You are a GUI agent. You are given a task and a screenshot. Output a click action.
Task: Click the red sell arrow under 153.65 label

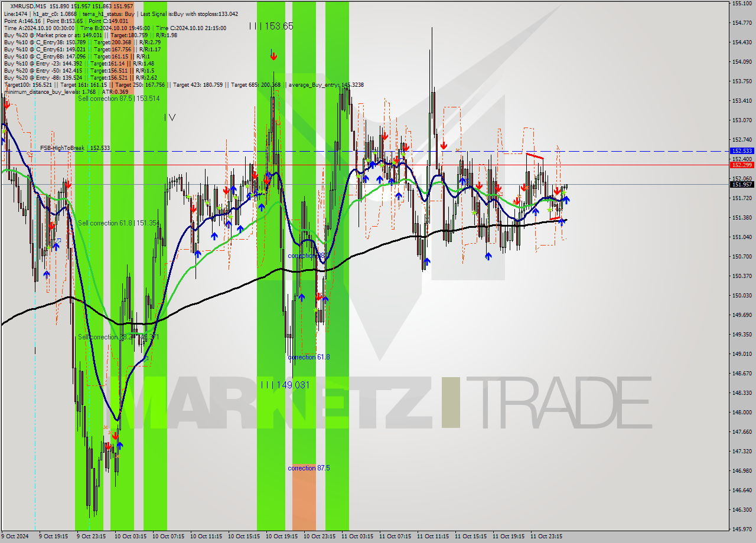coord(273,55)
